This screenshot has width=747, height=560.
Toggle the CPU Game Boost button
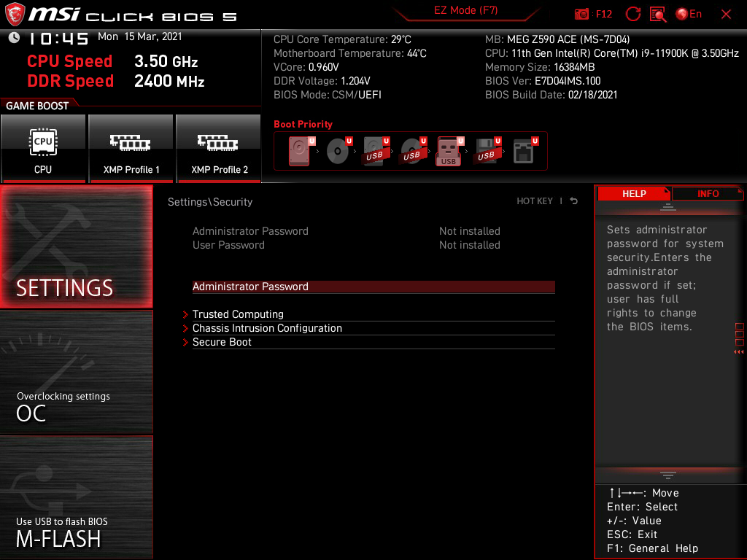tap(43, 149)
